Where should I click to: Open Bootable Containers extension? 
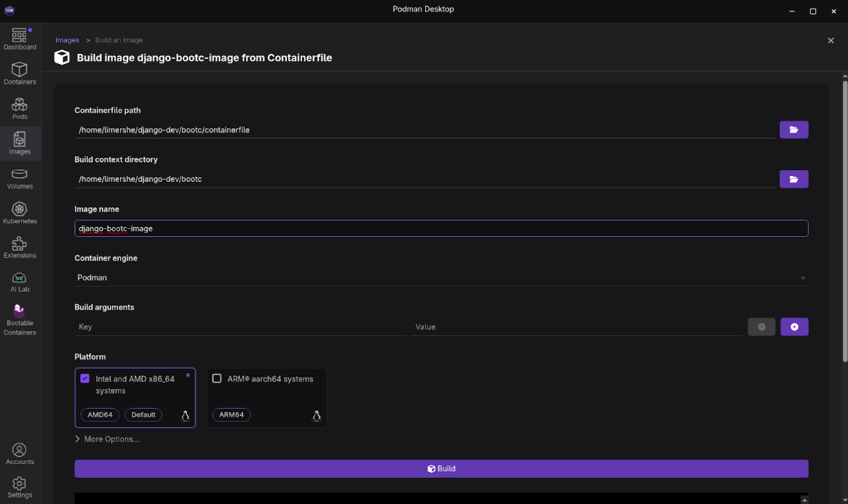(20, 319)
